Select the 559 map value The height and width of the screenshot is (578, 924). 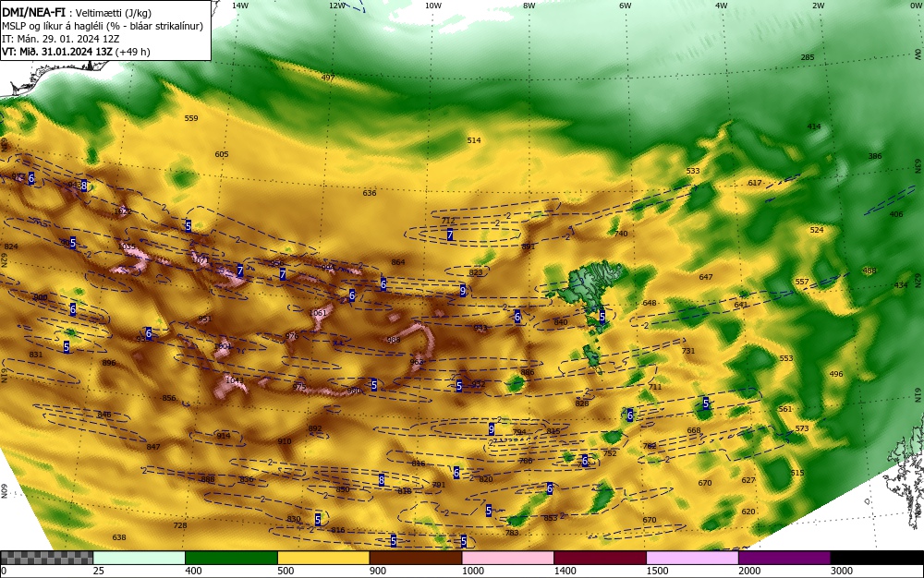191,118
